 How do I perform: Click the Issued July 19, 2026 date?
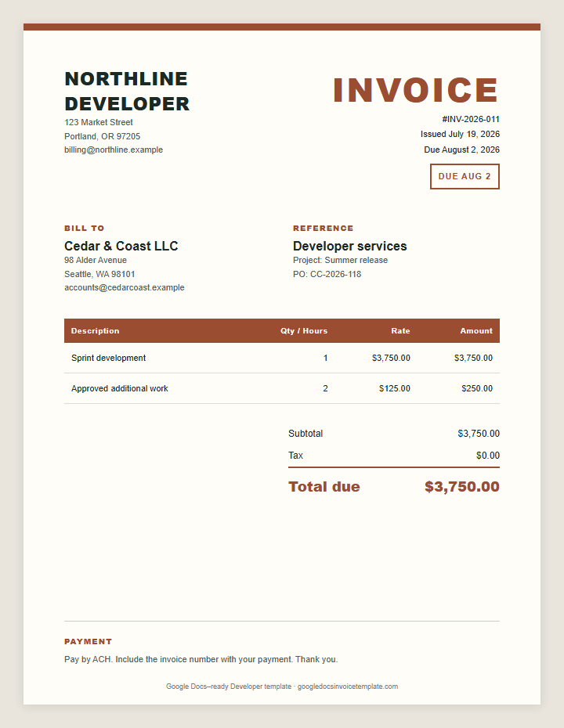click(460, 134)
